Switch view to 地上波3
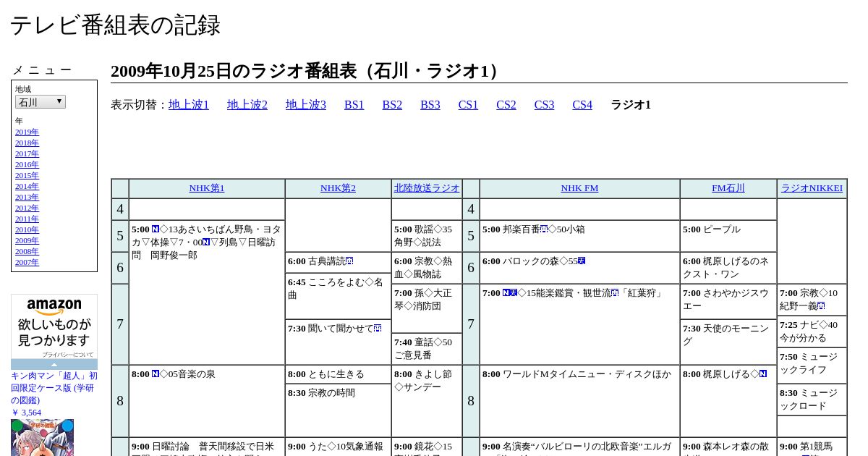 pos(306,105)
